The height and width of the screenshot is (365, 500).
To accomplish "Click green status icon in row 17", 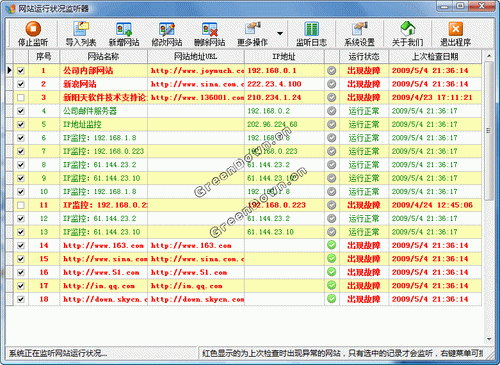I will [x=331, y=285].
